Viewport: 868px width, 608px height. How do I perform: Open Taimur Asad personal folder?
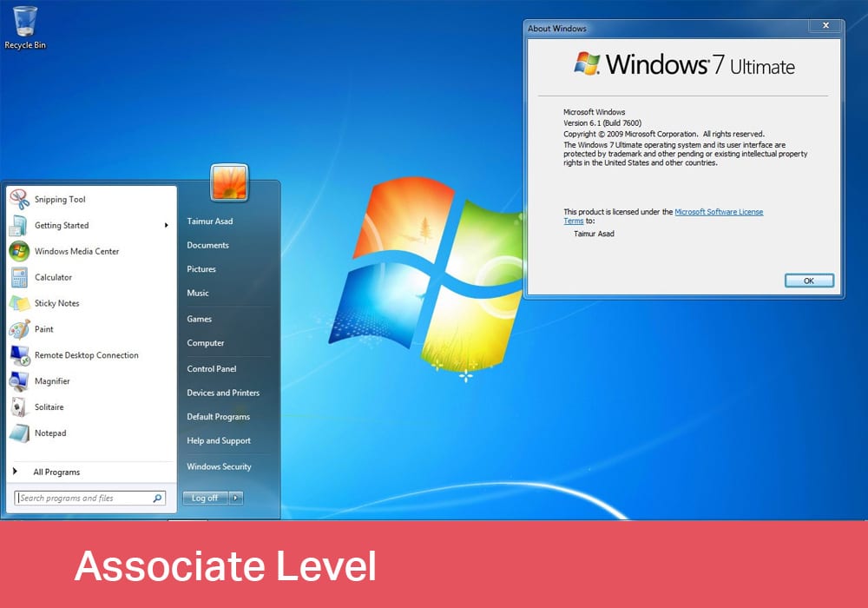[210, 221]
